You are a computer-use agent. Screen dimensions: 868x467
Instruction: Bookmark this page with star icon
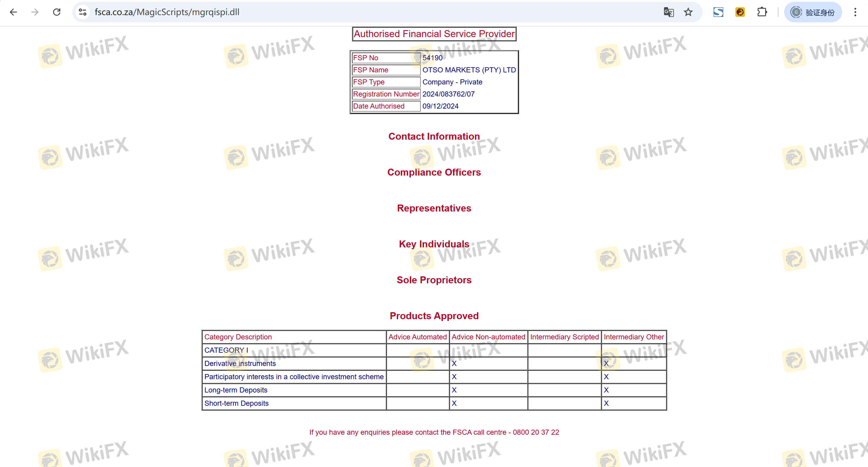pos(688,12)
